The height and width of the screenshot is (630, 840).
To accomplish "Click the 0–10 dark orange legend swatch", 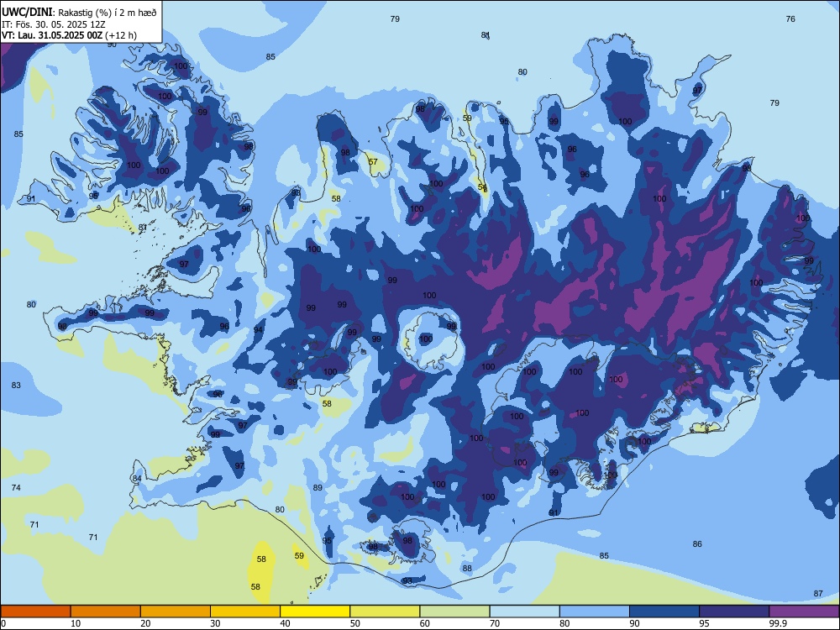I will [x=36, y=612].
